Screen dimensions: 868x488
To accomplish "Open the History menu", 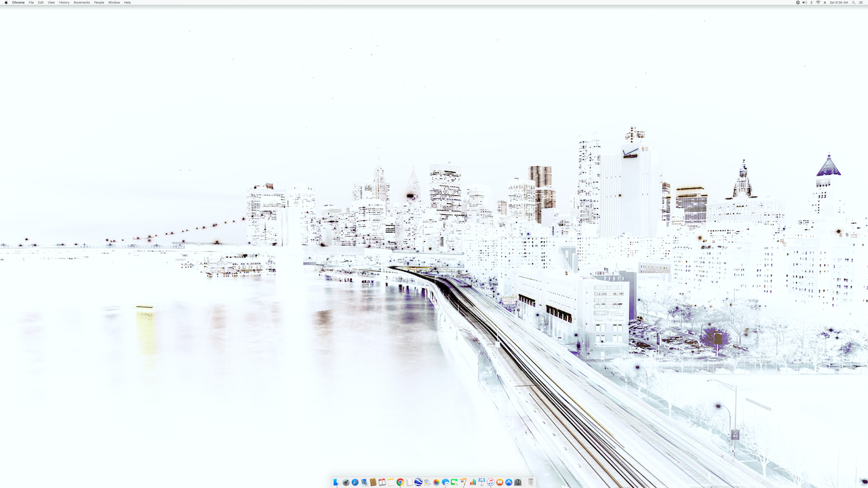I will pos(64,3).
